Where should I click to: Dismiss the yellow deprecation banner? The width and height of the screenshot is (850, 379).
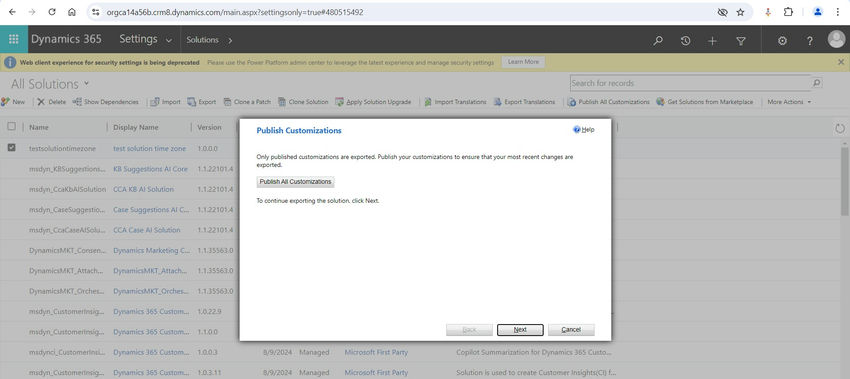click(841, 62)
